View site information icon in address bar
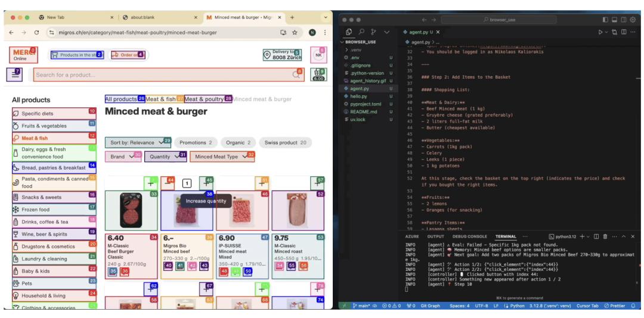 51,32
